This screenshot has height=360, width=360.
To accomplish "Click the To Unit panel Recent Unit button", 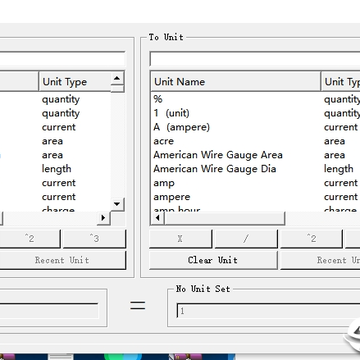I will pyautogui.click(x=320, y=260).
